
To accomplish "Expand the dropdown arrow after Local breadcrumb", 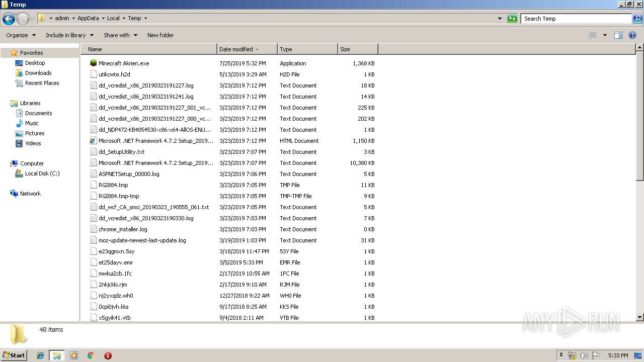I will click(124, 18).
